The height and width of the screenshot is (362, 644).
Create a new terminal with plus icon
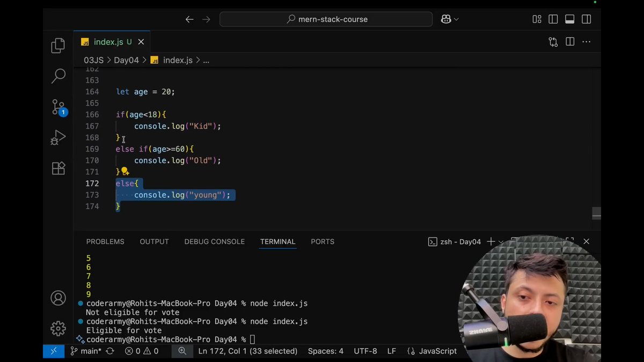coord(491,242)
